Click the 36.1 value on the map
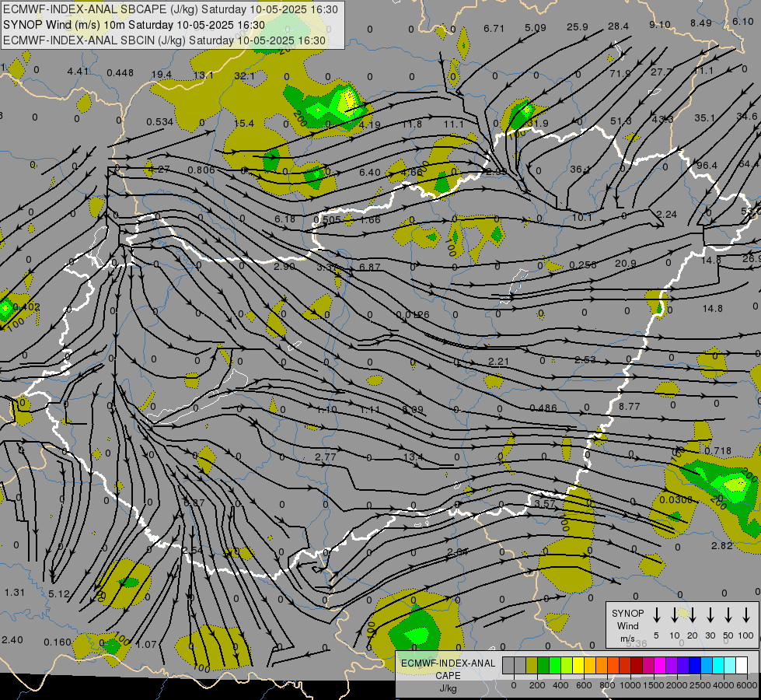This screenshot has height=700, width=761. (x=580, y=169)
